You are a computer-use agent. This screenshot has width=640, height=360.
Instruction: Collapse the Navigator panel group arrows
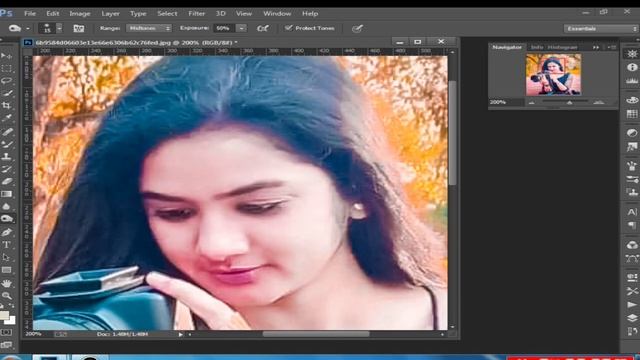click(596, 47)
